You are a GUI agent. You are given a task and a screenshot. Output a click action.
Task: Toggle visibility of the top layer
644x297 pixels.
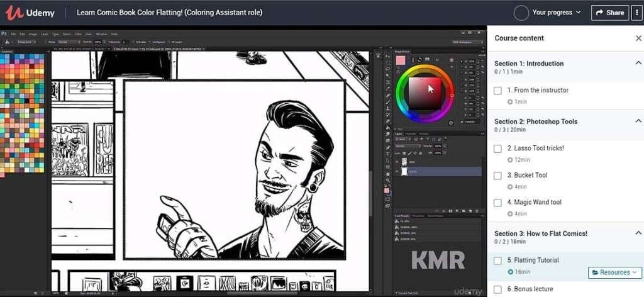397,162
